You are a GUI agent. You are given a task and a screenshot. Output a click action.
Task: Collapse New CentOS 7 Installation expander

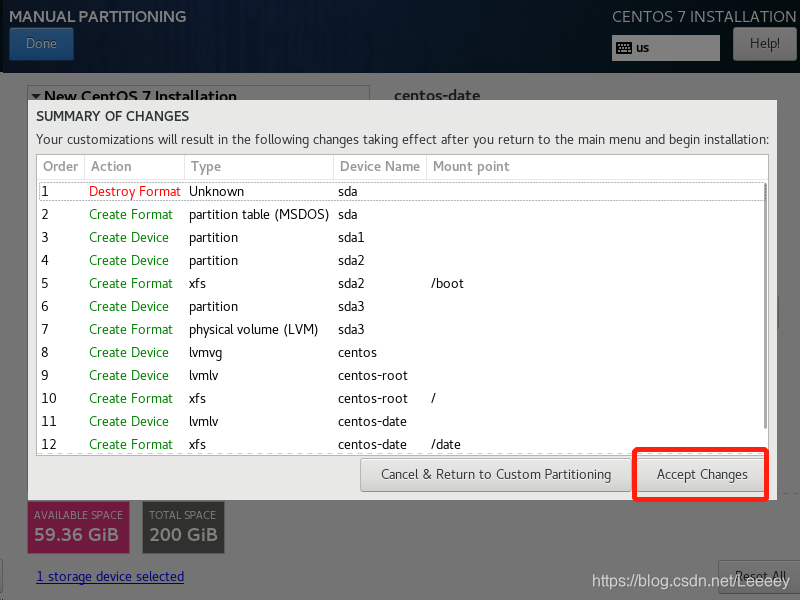(36, 96)
